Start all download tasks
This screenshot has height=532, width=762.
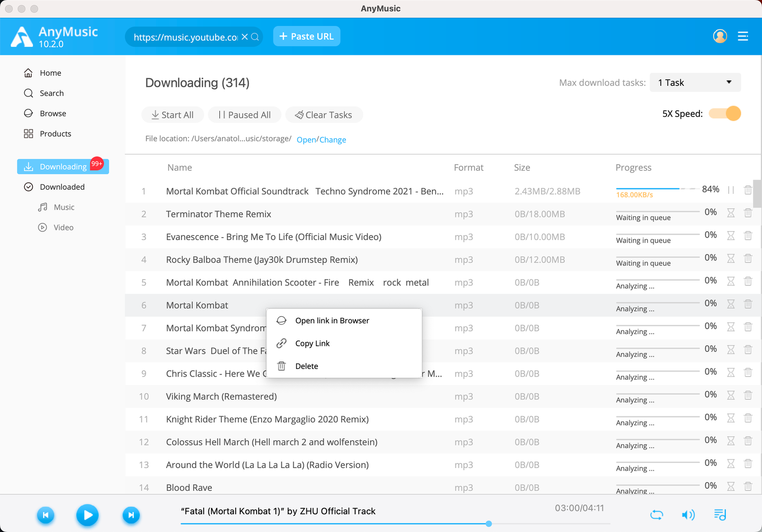[x=173, y=115]
